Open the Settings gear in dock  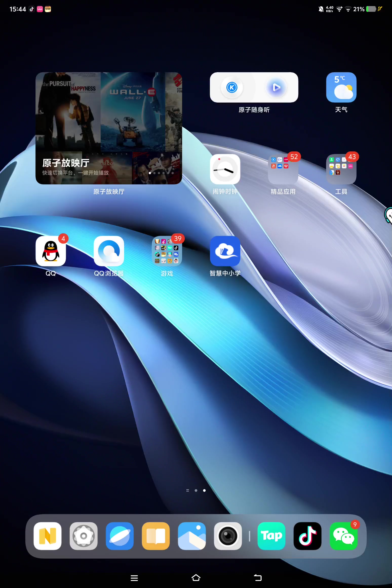(x=84, y=536)
